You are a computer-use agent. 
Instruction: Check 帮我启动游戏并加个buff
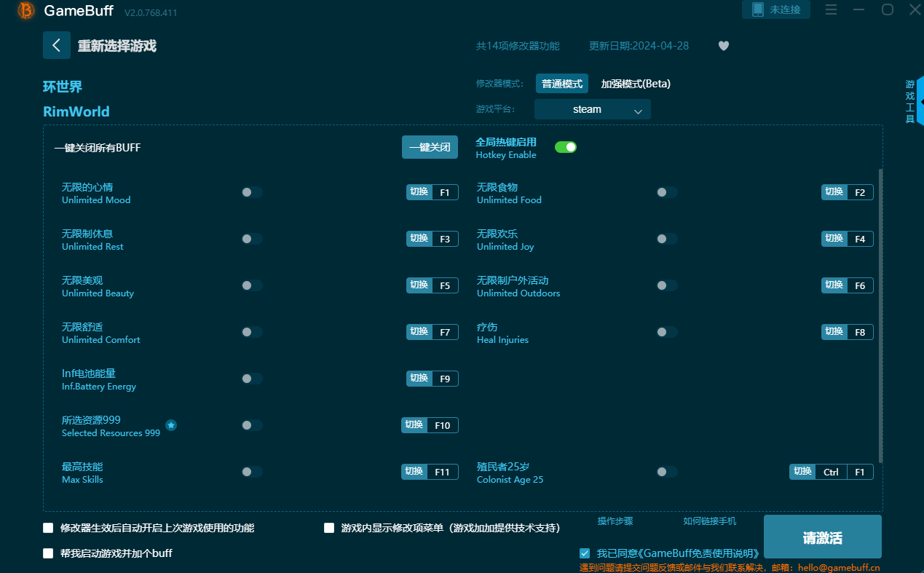48,553
